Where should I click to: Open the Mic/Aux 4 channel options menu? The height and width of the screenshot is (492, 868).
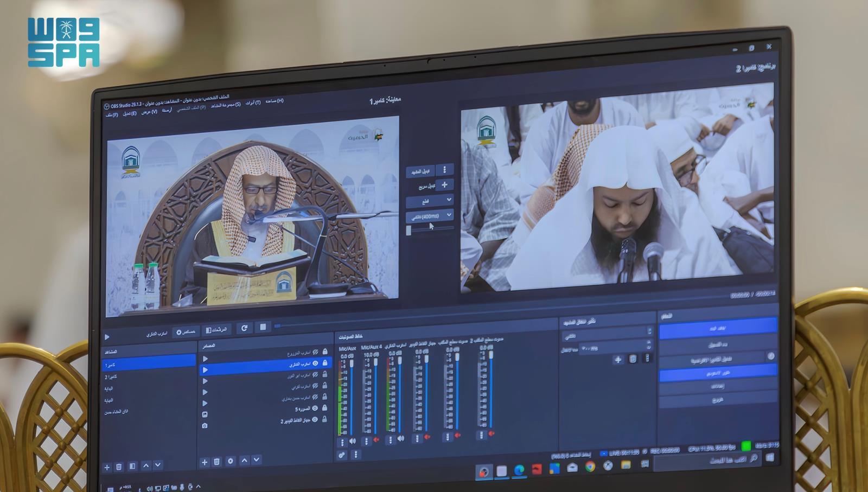(x=366, y=441)
